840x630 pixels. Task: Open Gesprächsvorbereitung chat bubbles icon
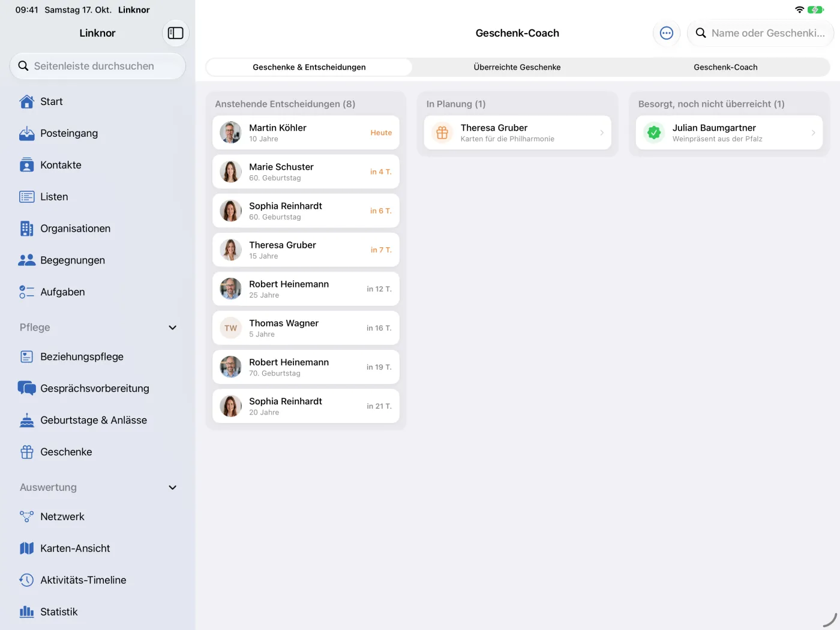[x=27, y=388]
